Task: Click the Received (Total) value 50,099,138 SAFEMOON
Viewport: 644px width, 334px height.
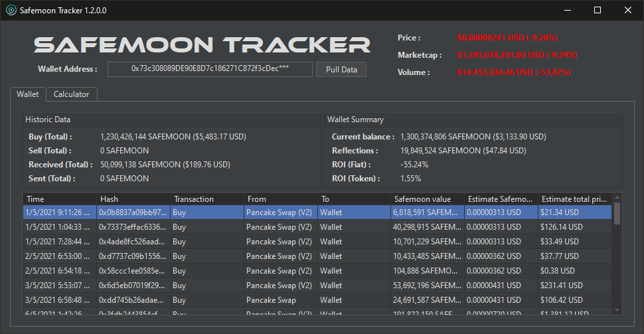Action: (x=165, y=165)
